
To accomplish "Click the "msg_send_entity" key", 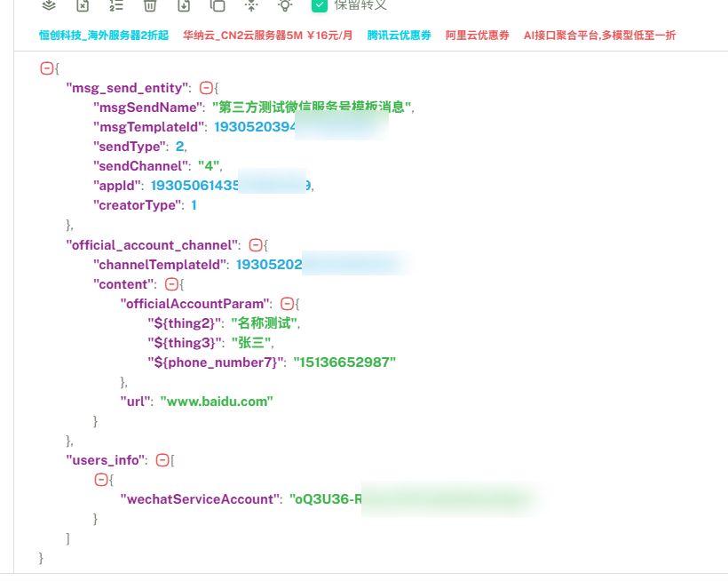I will coord(127,88).
